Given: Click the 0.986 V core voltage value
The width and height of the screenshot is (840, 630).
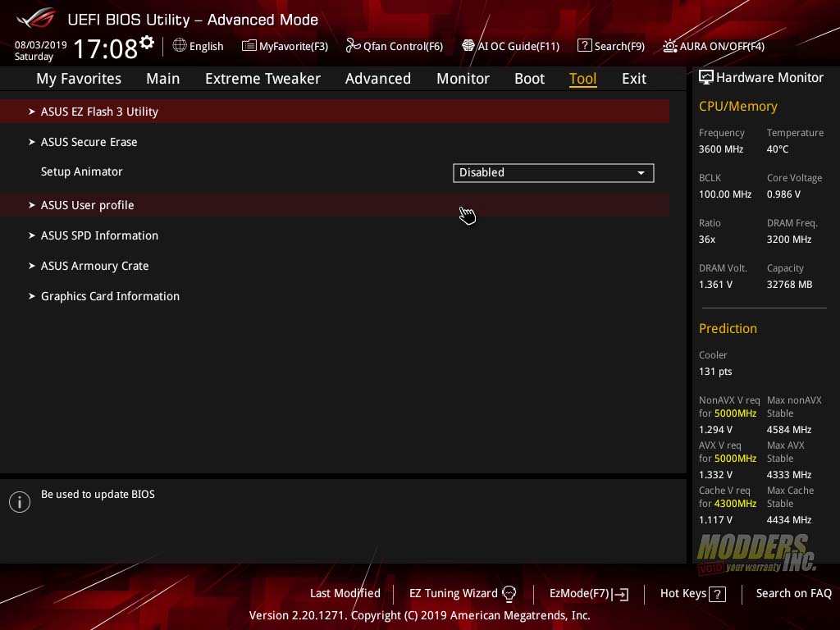Looking at the screenshot, I should (783, 194).
